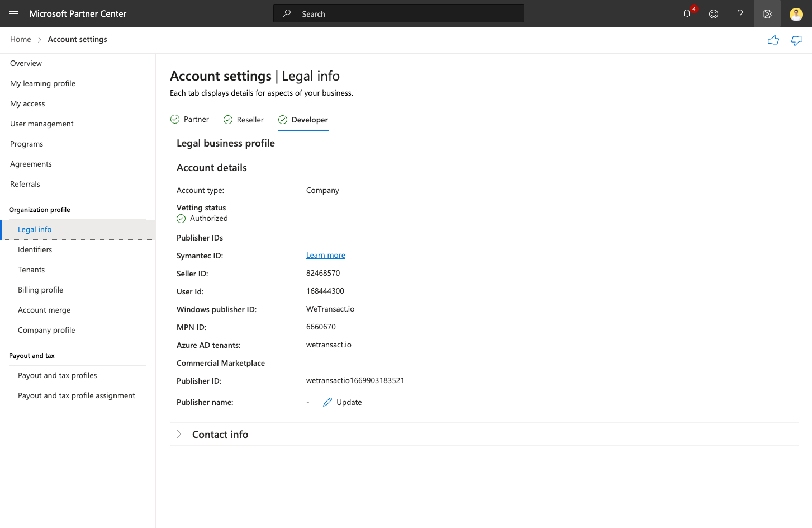812x528 pixels.
Task: Click the MPN ID value 6660670
Action: point(321,327)
